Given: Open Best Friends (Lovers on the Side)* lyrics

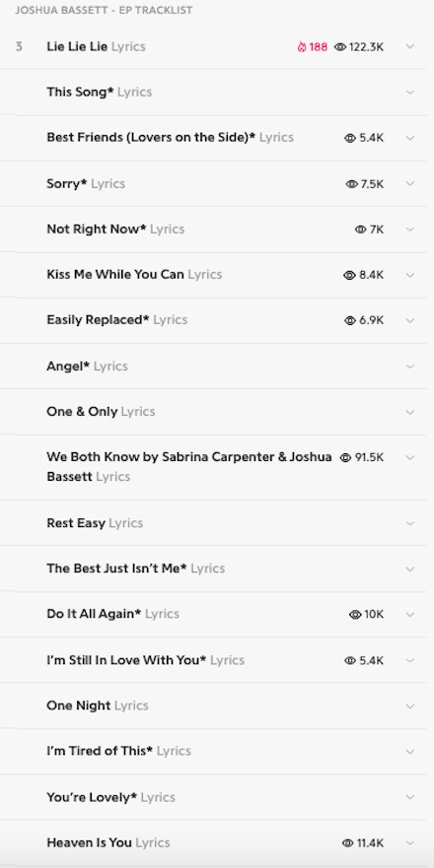Looking at the screenshot, I should point(171,137).
